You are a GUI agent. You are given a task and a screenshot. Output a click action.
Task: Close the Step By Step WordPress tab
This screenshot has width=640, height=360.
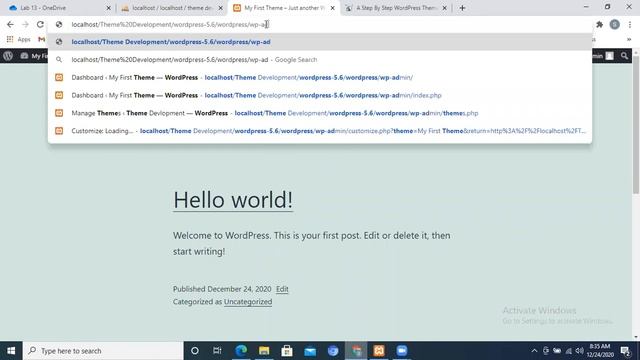tap(444, 8)
